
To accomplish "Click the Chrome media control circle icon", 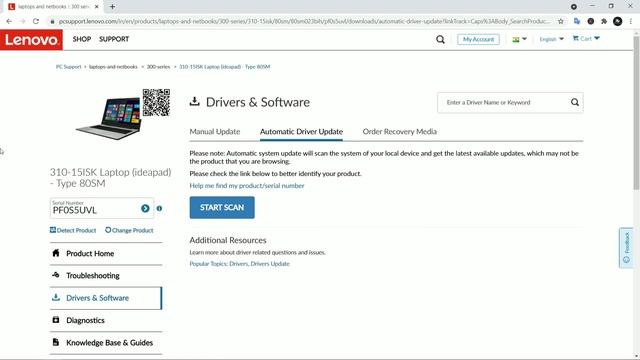I will click(573, 7).
